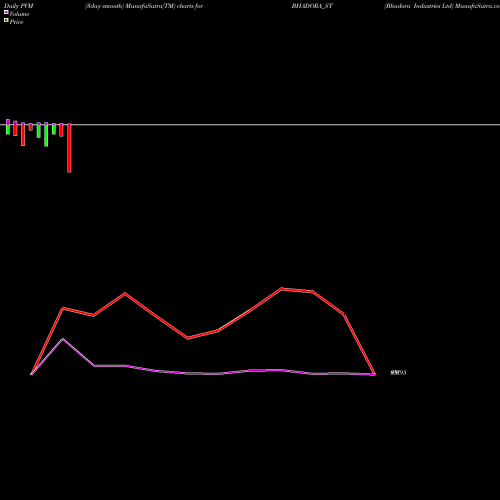This screenshot has width=500, height=500.
Task: Click the price value label at the line end
Action: tap(398, 373)
